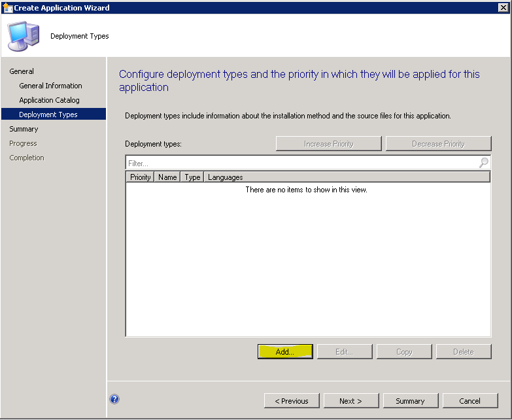Open the Application Catalog step

[49, 100]
